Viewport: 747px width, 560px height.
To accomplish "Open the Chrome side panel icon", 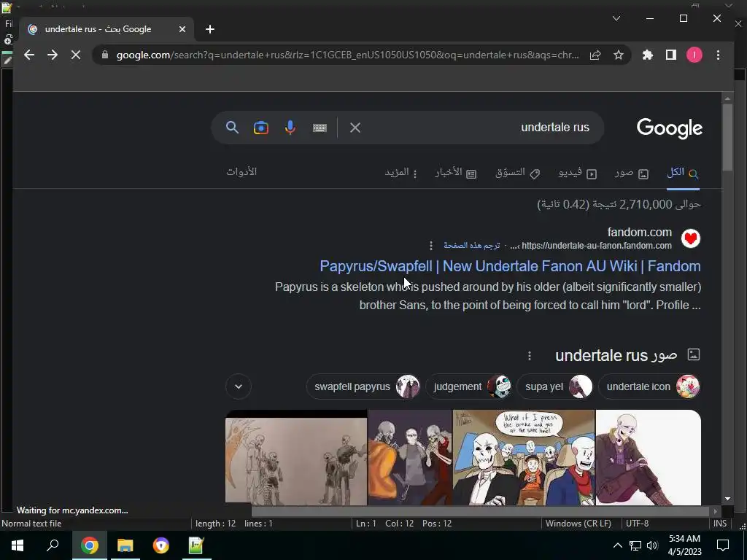I will click(x=671, y=55).
